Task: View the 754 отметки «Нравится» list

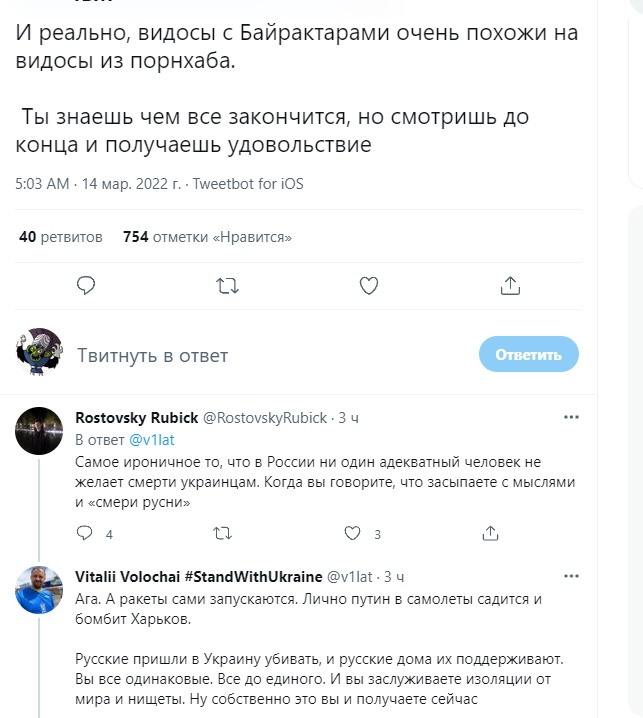Action: pos(207,237)
